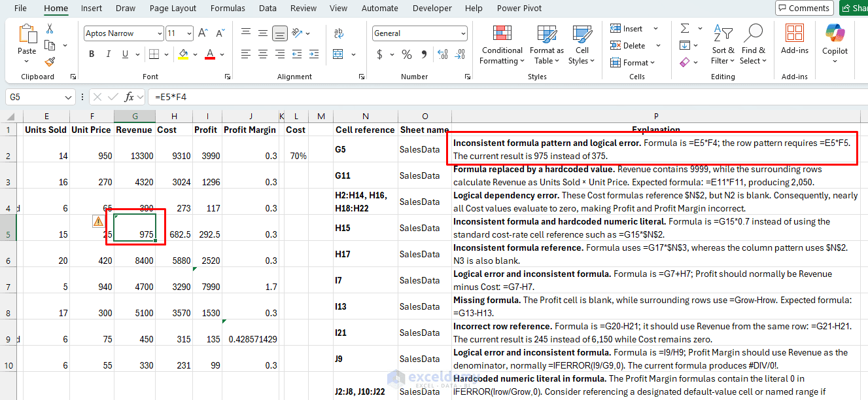Decrease font size with small A icon
Image resolution: width=868 pixels, height=400 pixels.
pyautogui.click(x=219, y=33)
